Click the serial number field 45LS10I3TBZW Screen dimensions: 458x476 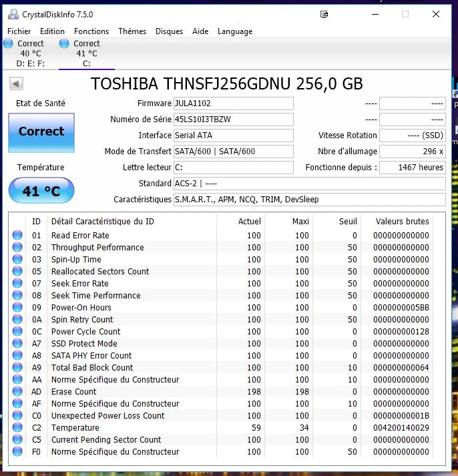click(x=234, y=120)
